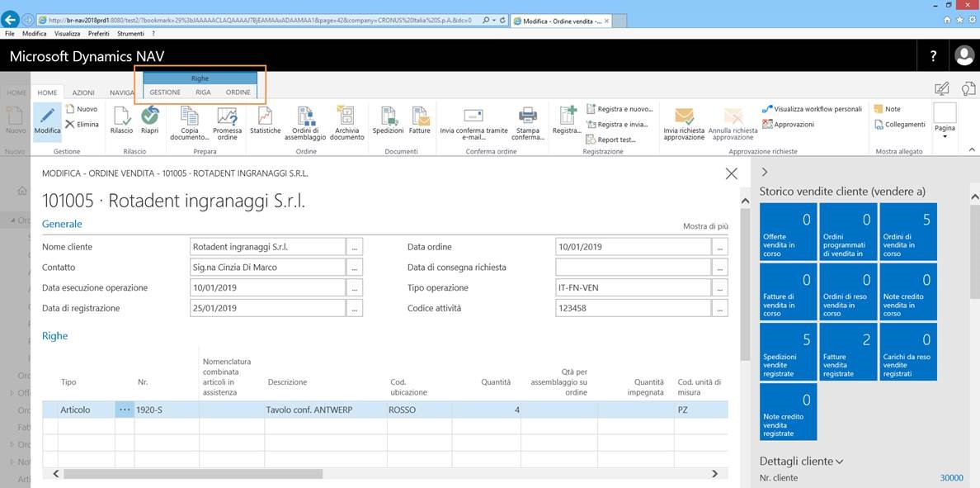The width and height of the screenshot is (980, 488).
Task: Click Registra e invia
Action: [x=618, y=124]
